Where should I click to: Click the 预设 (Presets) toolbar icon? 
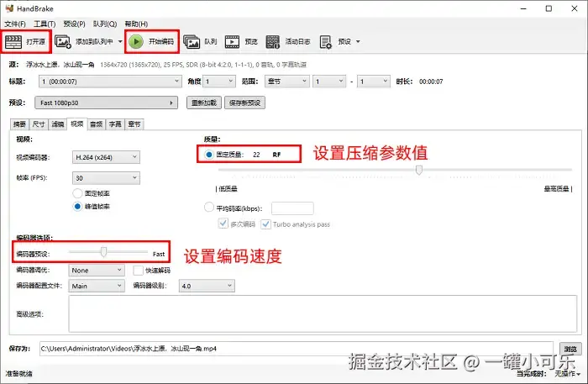click(x=326, y=42)
